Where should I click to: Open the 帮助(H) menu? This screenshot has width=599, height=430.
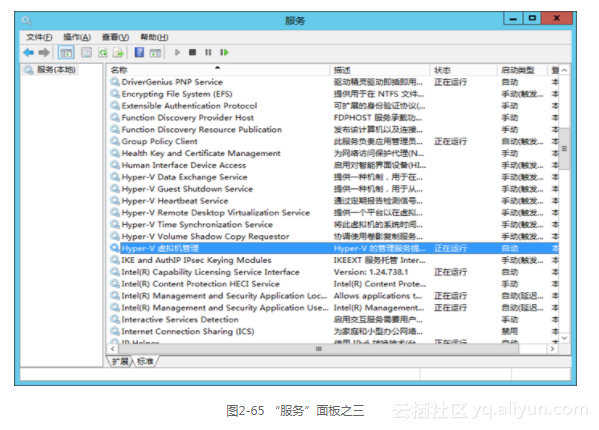point(154,37)
